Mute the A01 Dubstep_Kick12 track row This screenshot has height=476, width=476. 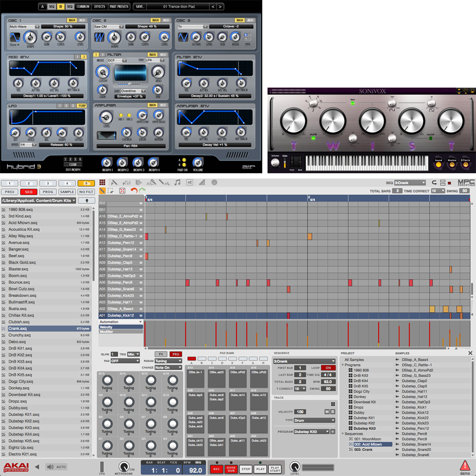click(141, 316)
